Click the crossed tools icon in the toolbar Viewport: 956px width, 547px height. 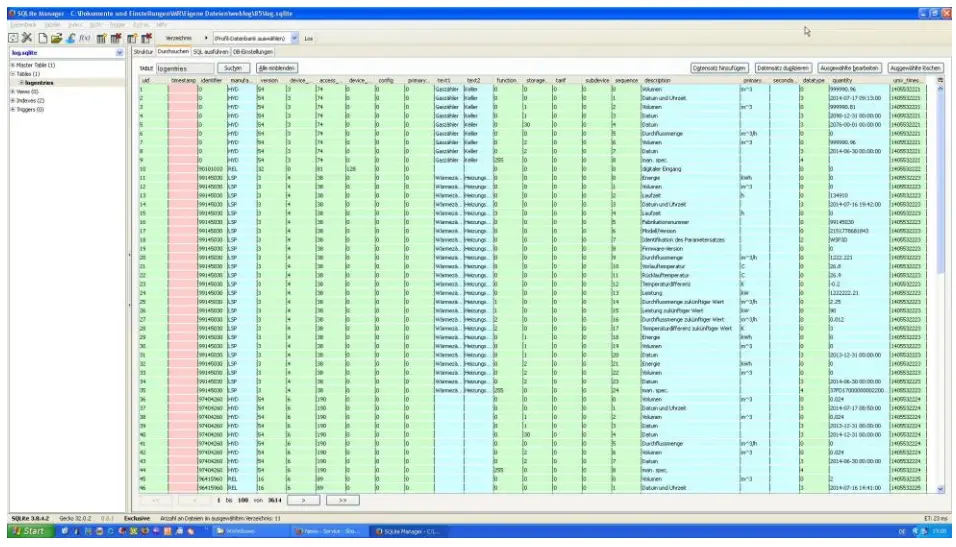point(27,38)
